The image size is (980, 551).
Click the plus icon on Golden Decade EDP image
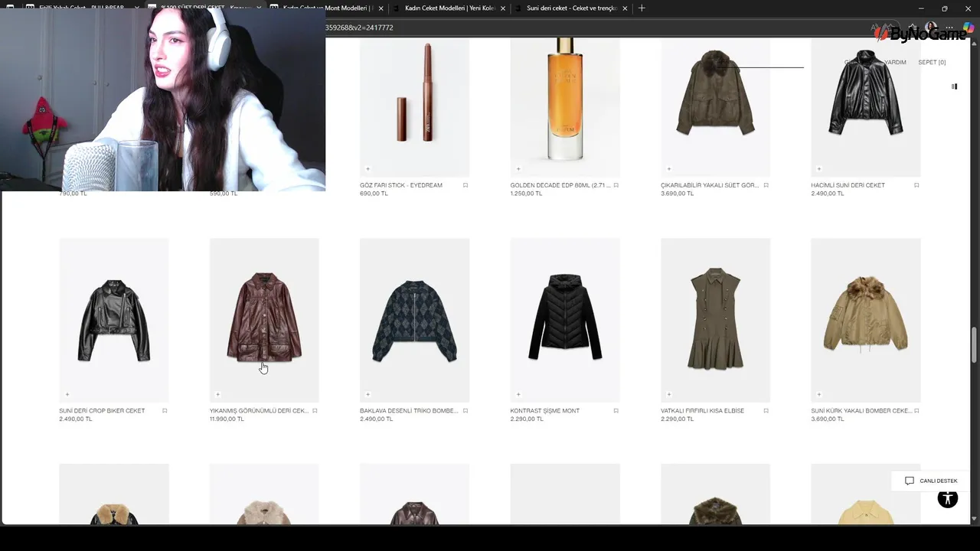tap(518, 169)
